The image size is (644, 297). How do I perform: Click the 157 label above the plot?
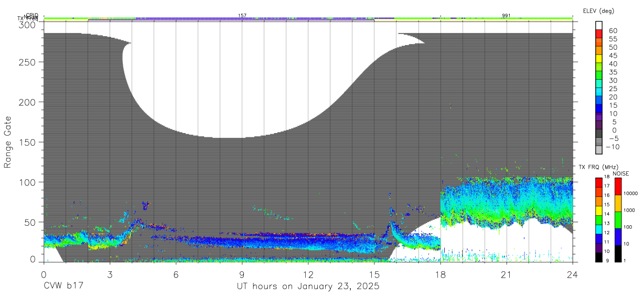(242, 16)
